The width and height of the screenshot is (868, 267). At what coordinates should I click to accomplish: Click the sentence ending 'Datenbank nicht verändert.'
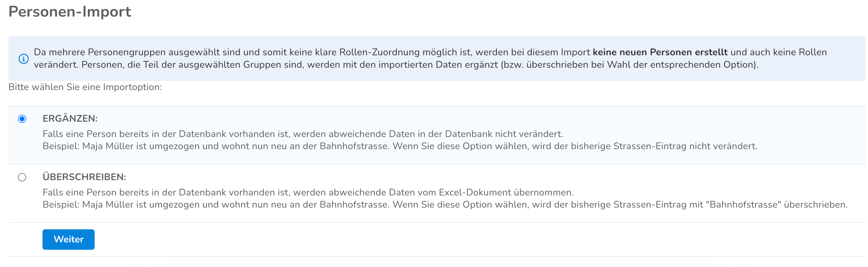[303, 134]
